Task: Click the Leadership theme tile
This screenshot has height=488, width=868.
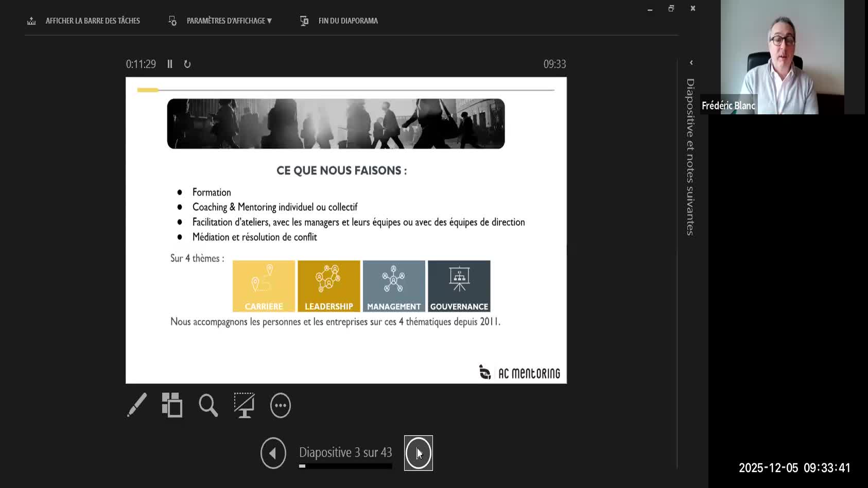Action: click(x=328, y=286)
